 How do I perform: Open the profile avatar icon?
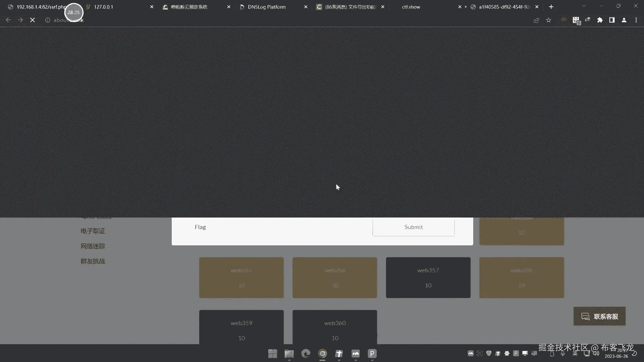coord(624,20)
